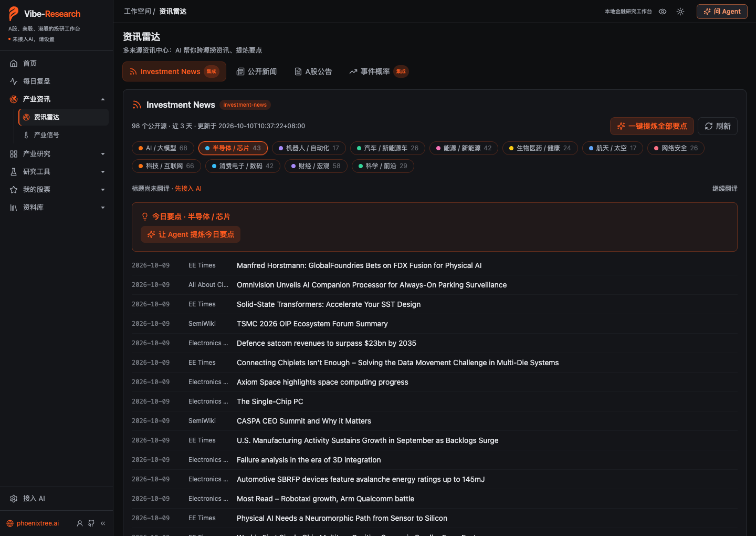Image resolution: width=756 pixels, height=536 pixels.
Task: Open 'Manfred Horstmann: GlobalFoundries Bets' article
Action: (x=359, y=266)
